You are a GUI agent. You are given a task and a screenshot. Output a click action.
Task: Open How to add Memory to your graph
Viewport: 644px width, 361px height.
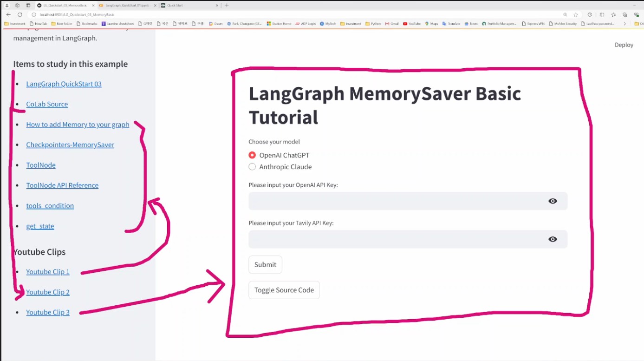click(x=78, y=125)
